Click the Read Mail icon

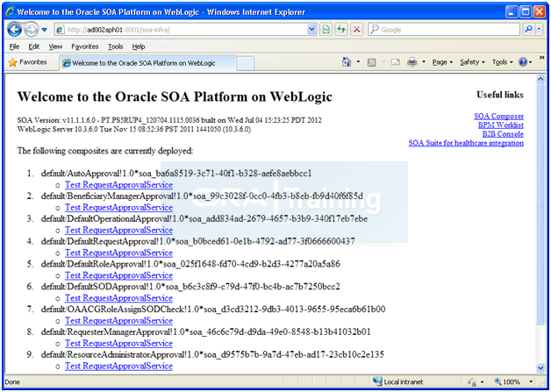click(396, 62)
